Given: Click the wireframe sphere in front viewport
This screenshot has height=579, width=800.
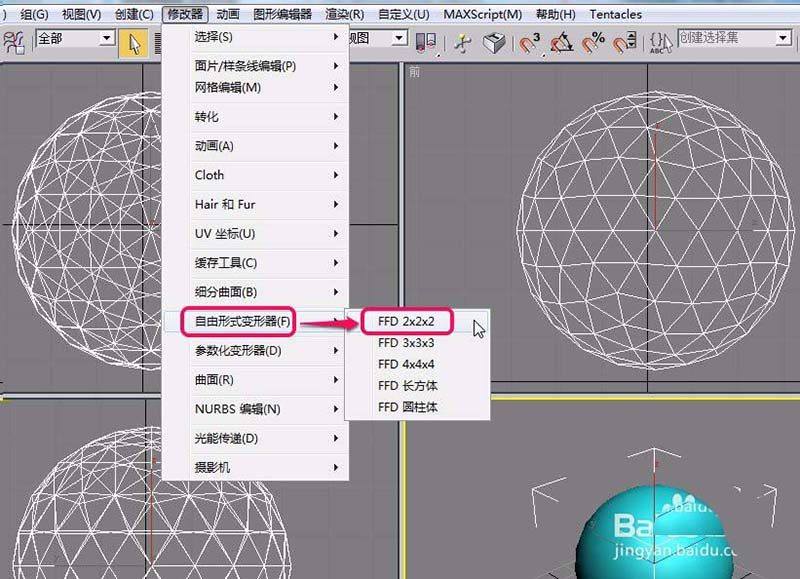Looking at the screenshot, I should click(656, 230).
